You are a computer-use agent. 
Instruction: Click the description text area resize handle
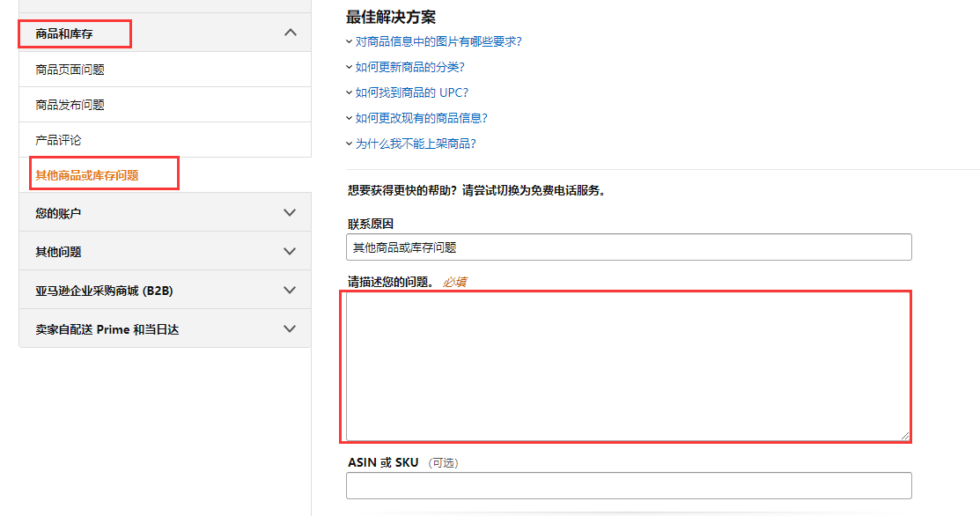[904, 435]
